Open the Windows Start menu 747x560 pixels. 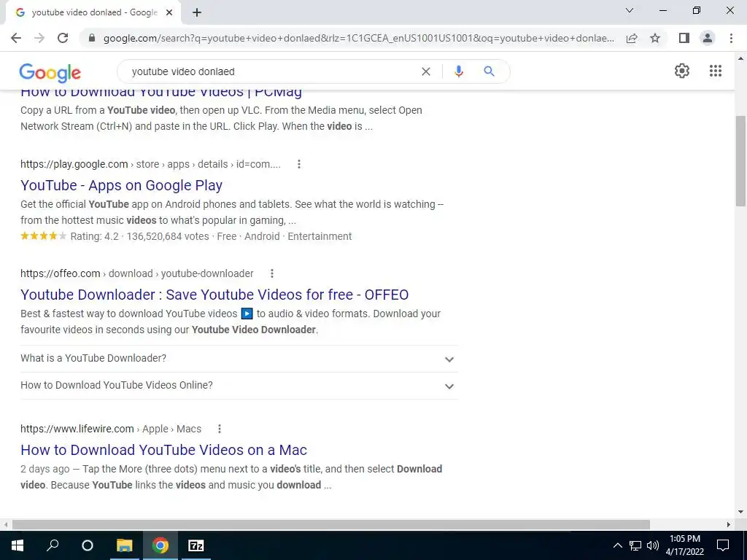18,545
